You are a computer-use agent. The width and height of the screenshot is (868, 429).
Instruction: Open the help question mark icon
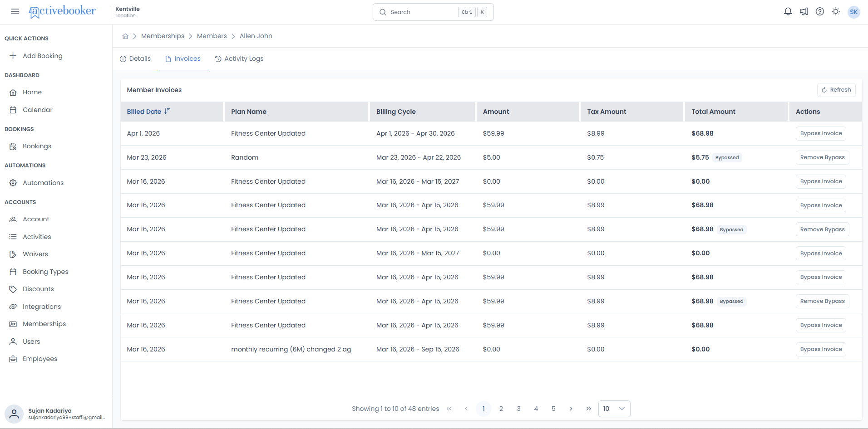[x=820, y=12]
